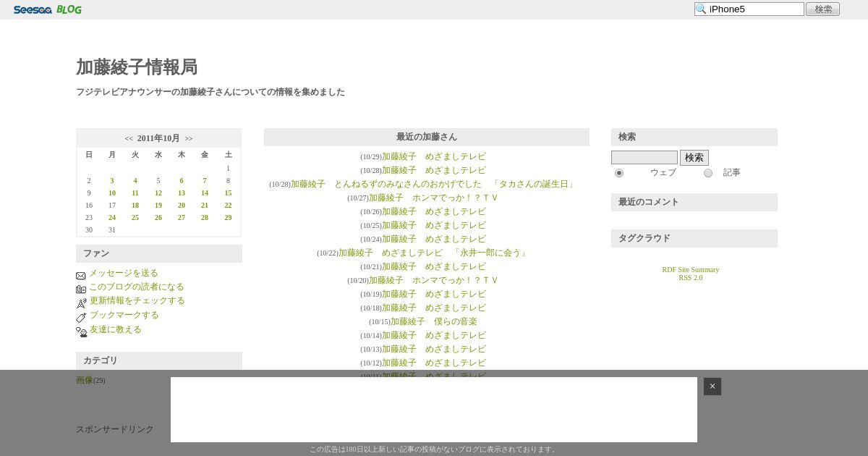
Task: Open the blog title 加藤綾子情報局
Action: (137, 67)
